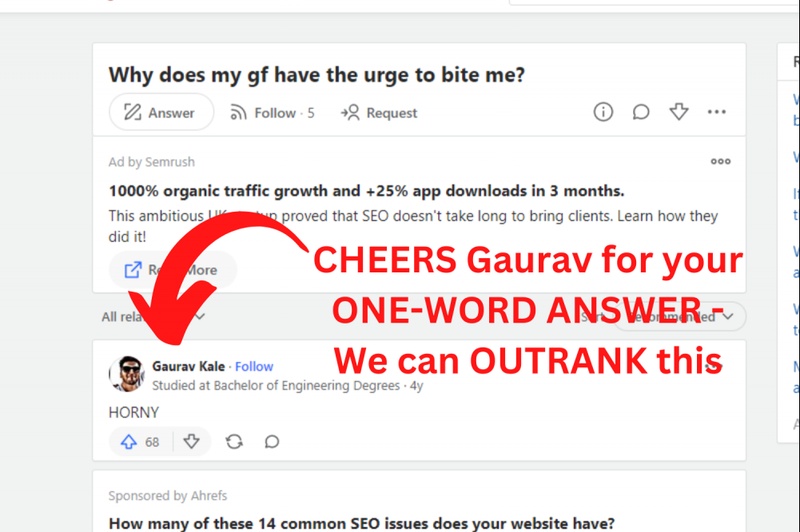Share the answer using the circular arrows icon
Viewport: 800px width, 532px height.
[x=234, y=442]
